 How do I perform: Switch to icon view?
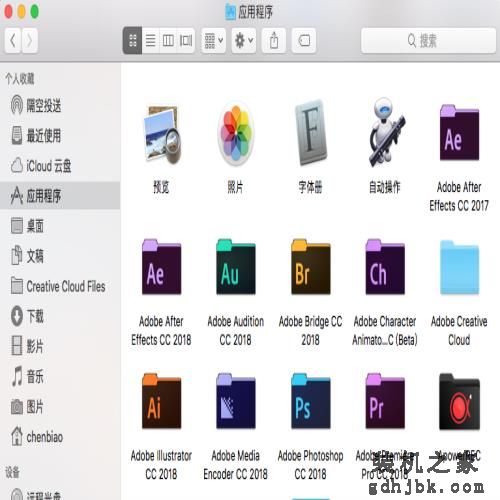(132, 41)
